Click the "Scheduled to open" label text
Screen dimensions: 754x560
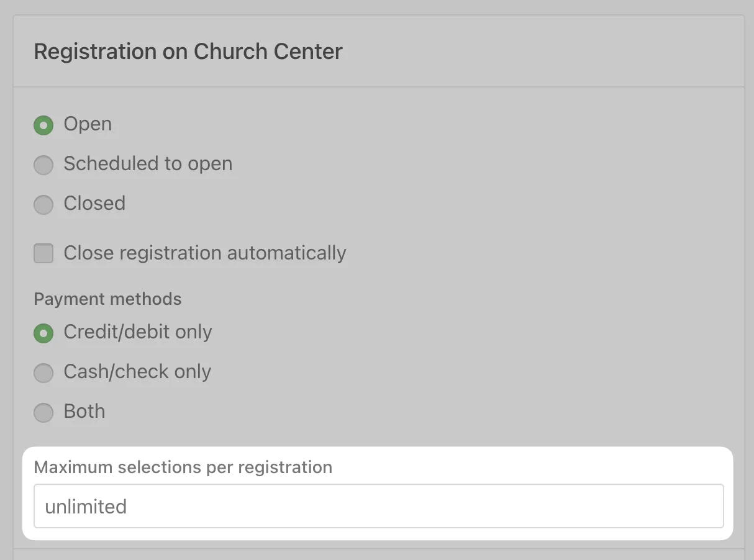coord(148,164)
